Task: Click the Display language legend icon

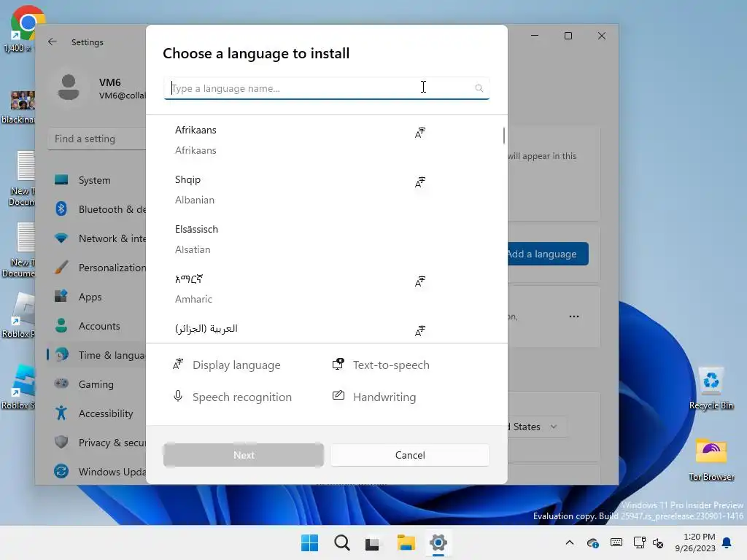Action: 178,365
